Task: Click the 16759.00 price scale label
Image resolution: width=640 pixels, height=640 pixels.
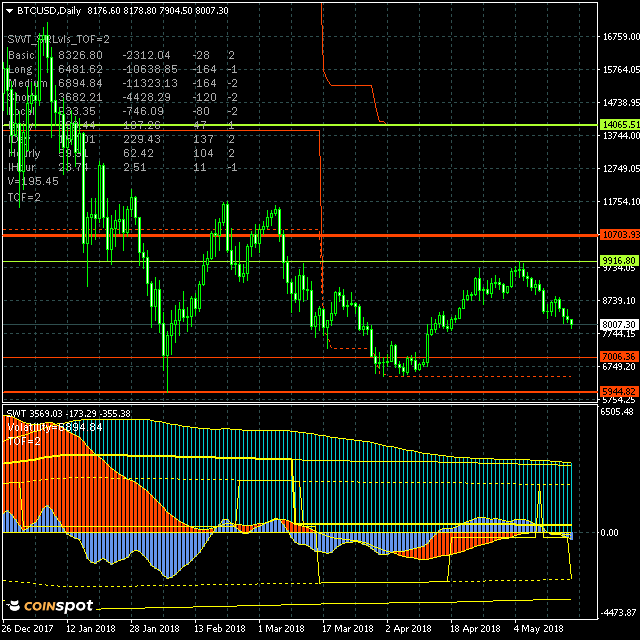Action: [620, 38]
